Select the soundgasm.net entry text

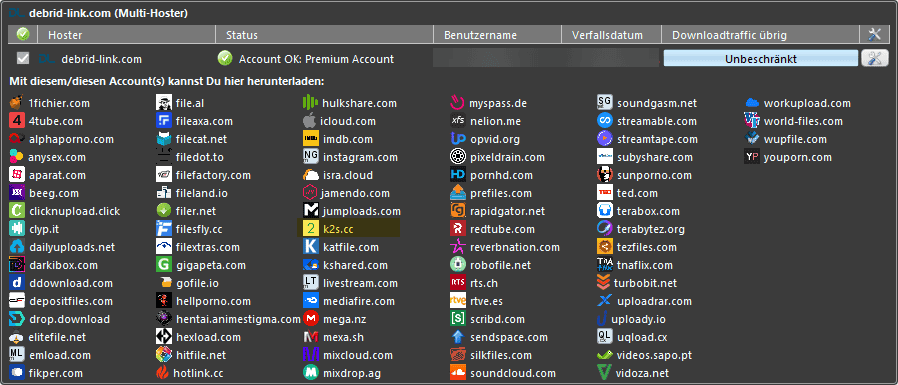coord(657,104)
